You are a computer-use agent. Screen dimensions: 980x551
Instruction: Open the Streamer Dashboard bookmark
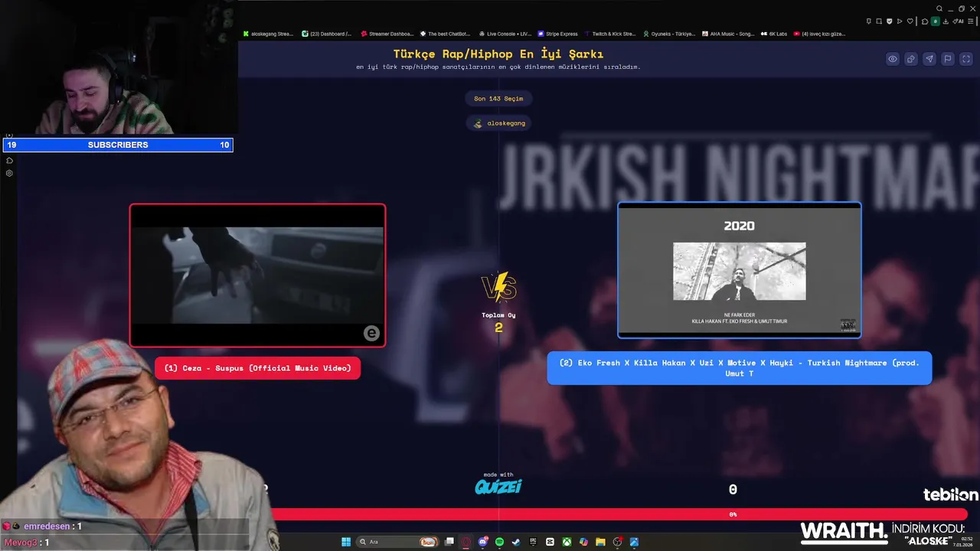coord(387,34)
